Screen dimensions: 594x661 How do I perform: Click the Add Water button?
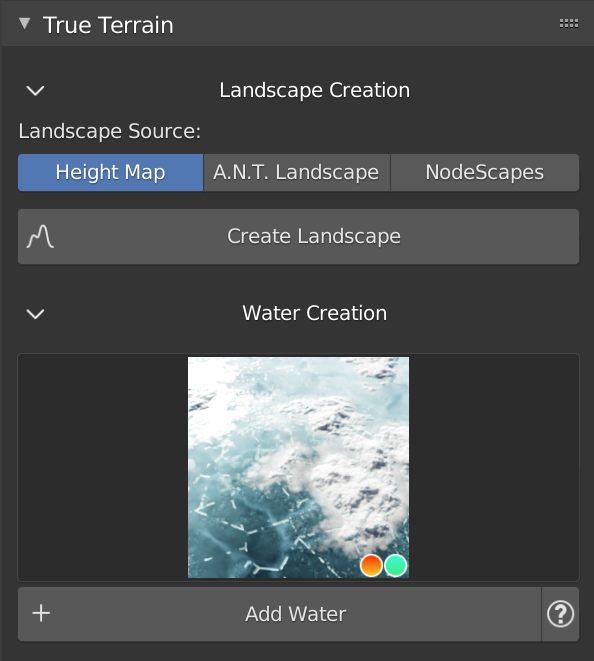point(280,614)
